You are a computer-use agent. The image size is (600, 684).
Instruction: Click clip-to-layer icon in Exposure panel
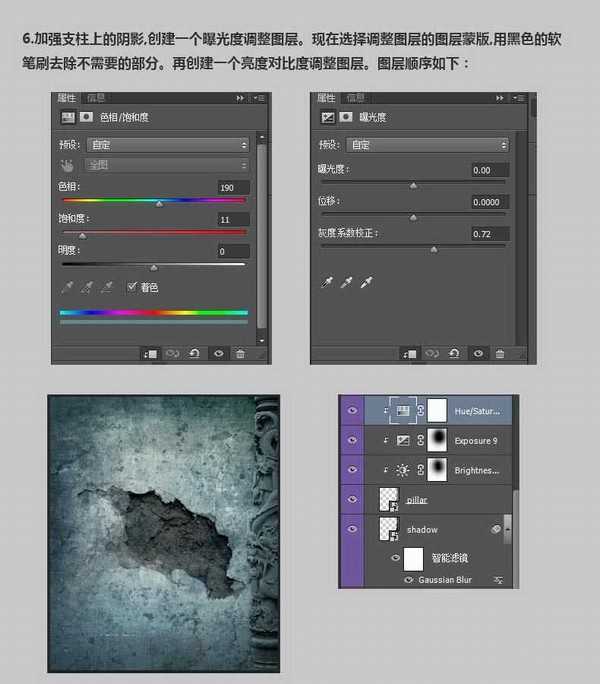tap(410, 354)
